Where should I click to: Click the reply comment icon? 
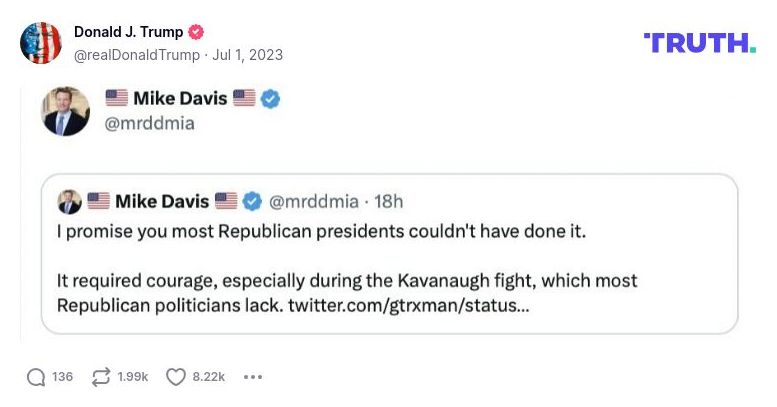(36, 377)
